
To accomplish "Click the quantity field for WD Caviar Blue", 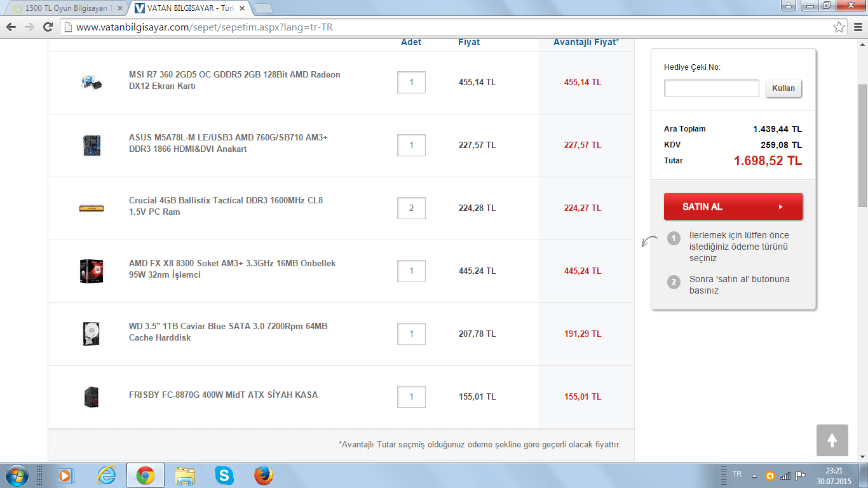I will (x=411, y=334).
